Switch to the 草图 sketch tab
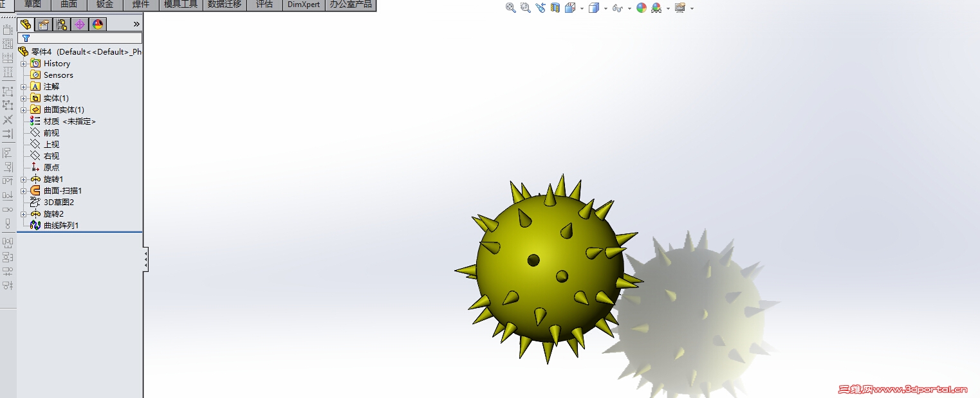 33,5
